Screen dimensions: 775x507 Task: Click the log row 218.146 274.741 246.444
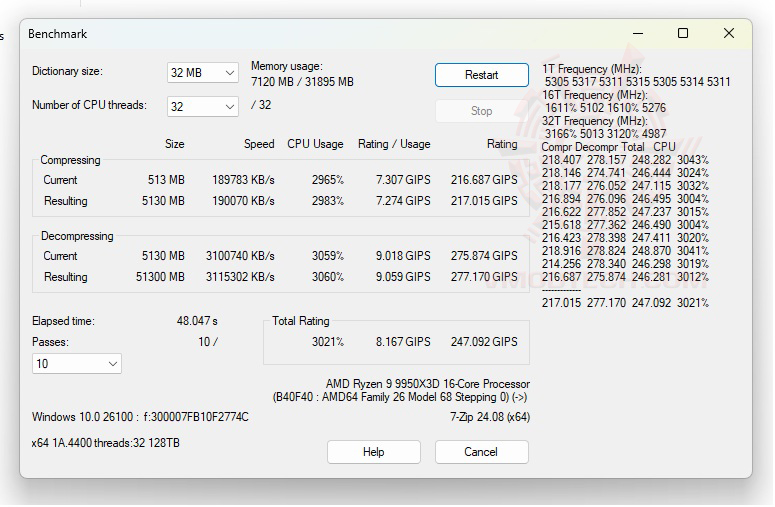point(625,173)
